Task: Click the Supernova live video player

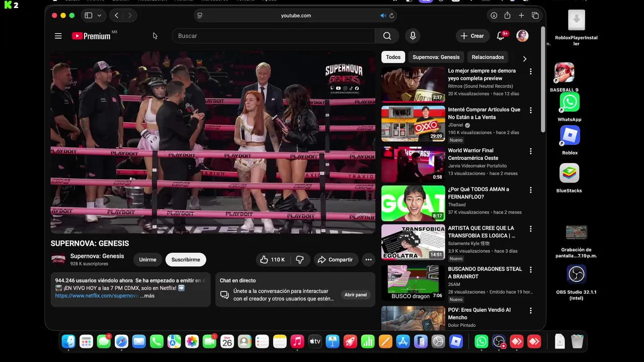Action: pos(213,142)
